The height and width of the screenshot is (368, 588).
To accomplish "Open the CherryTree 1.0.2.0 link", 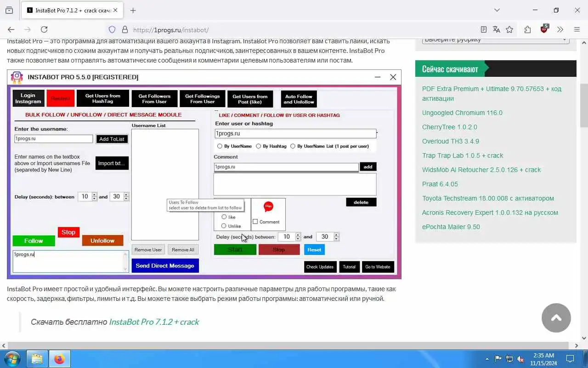I will tap(449, 127).
